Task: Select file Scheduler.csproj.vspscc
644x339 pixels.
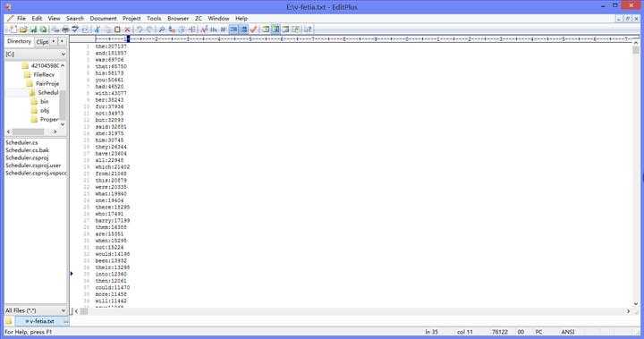Action: 36,174
